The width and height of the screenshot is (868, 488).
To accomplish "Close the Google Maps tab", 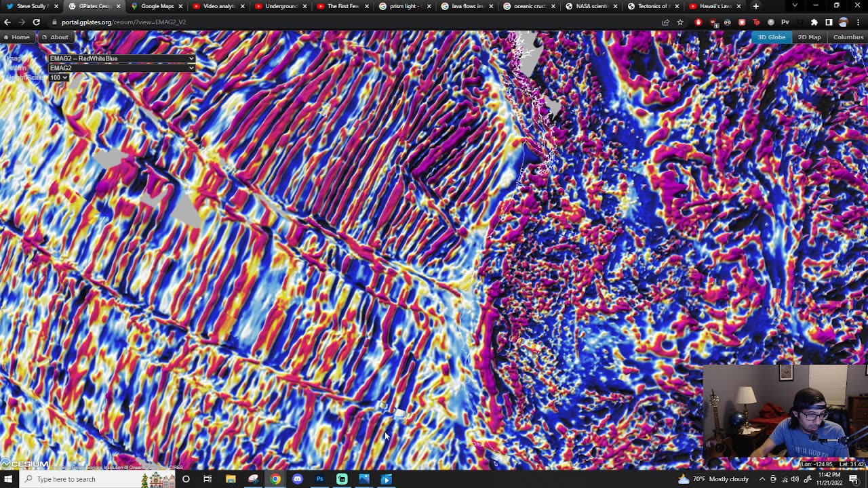I will 180,6.
